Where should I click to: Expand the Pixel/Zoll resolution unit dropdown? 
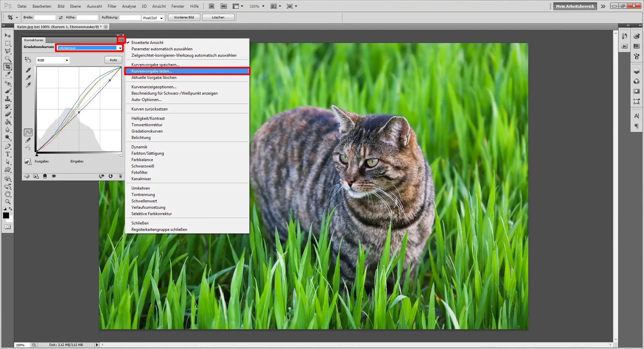click(161, 18)
